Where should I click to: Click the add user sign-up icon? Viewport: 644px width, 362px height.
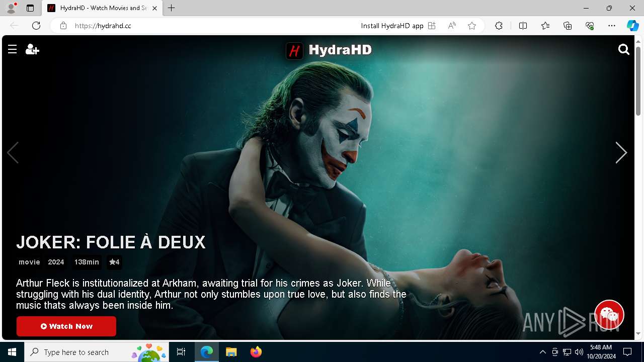point(32,49)
